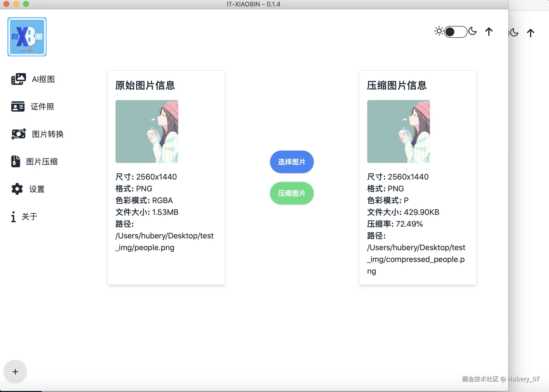Click the moon dark-mode icon
549x392 pixels.
[472, 31]
